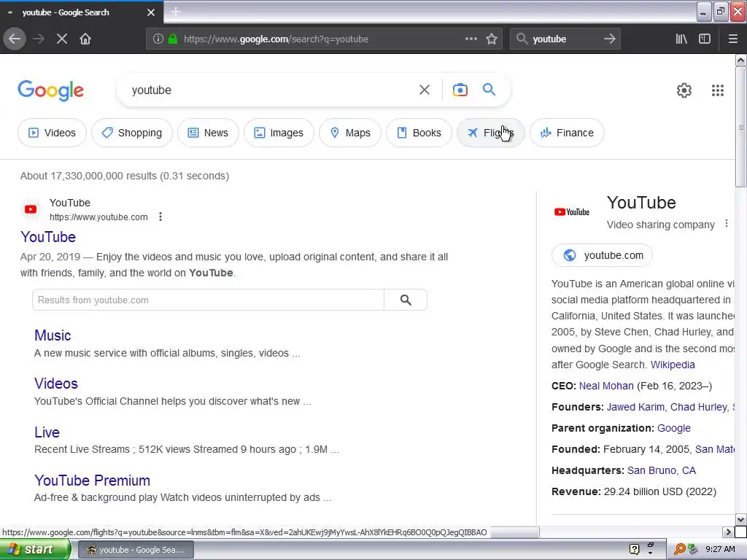The height and width of the screenshot is (560, 747).
Task: Bookmark this page with the star icon
Action: coord(492,39)
